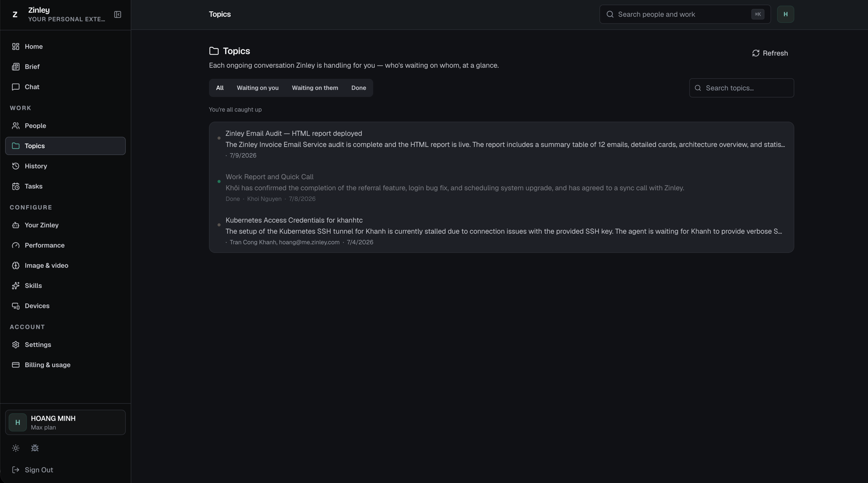
Task: Click the Image & video icon
Action: (x=16, y=265)
